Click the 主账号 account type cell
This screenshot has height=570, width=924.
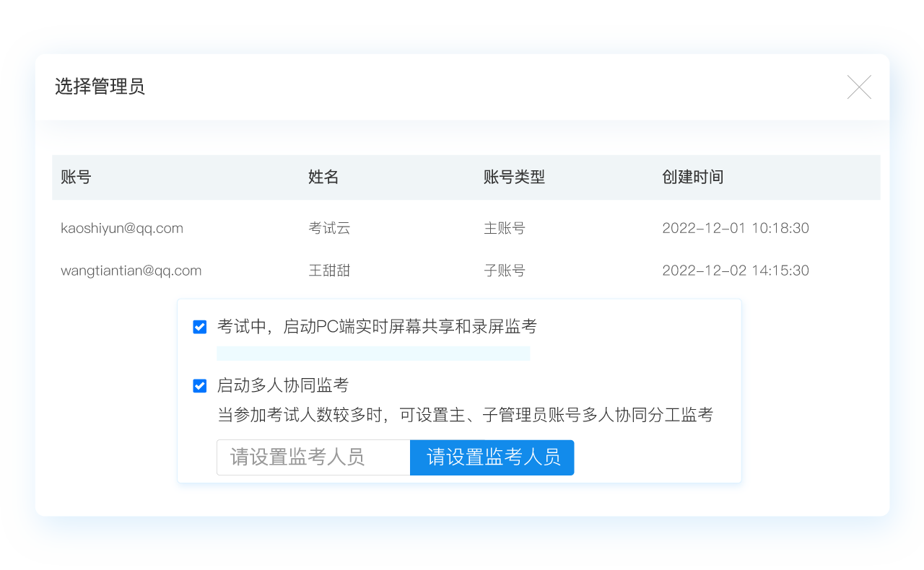tap(504, 229)
